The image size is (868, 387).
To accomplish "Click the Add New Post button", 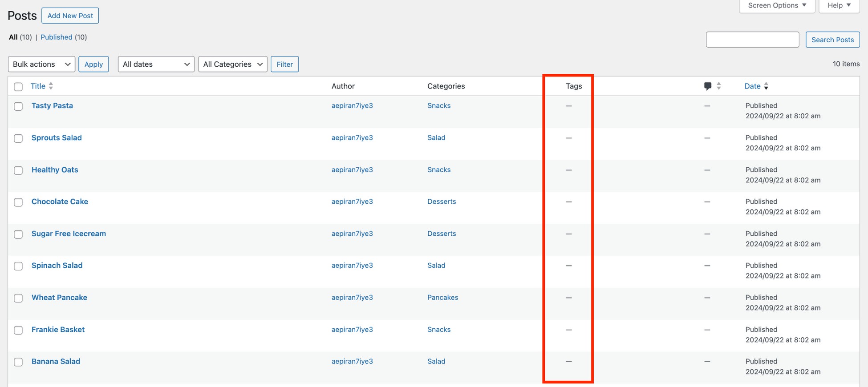I will pos(70,16).
